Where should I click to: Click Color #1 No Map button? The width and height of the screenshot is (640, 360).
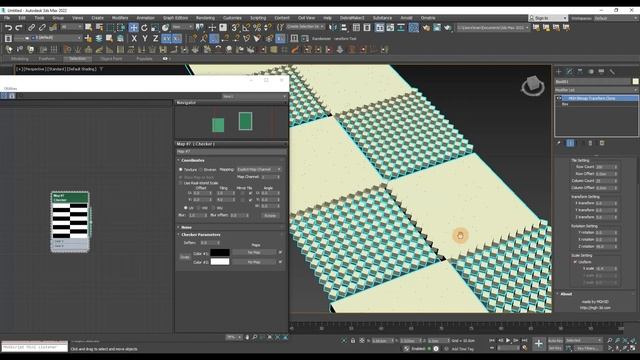pos(254,253)
